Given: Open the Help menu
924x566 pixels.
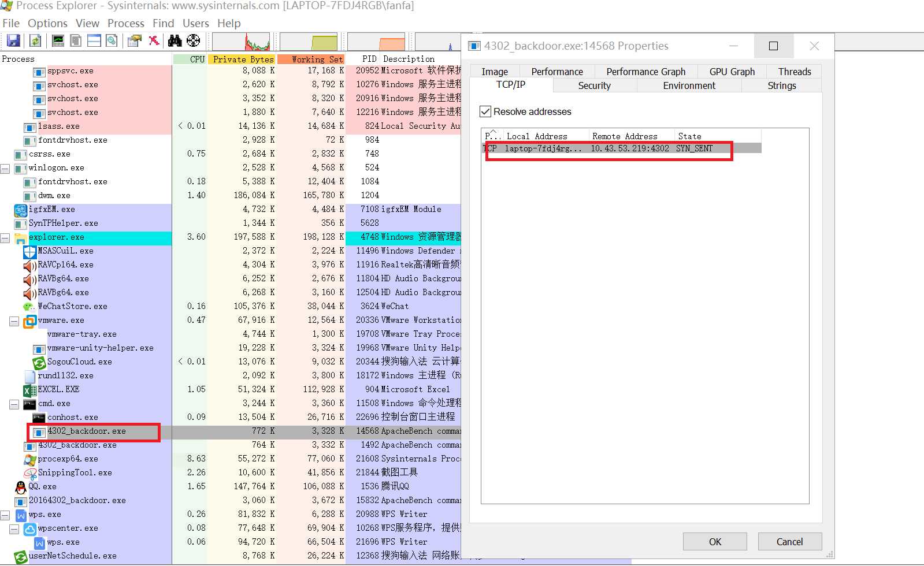Looking at the screenshot, I should click(x=229, y=23).
